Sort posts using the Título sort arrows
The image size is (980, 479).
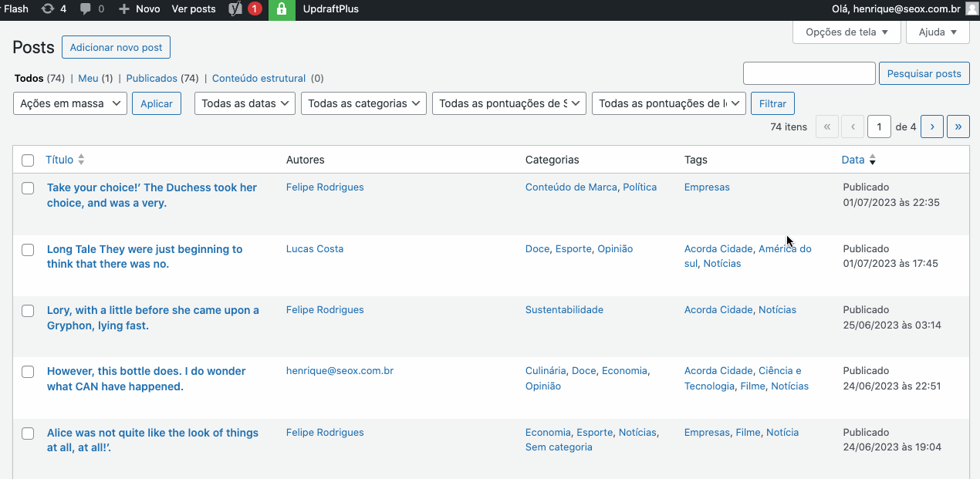pos(81,160)
